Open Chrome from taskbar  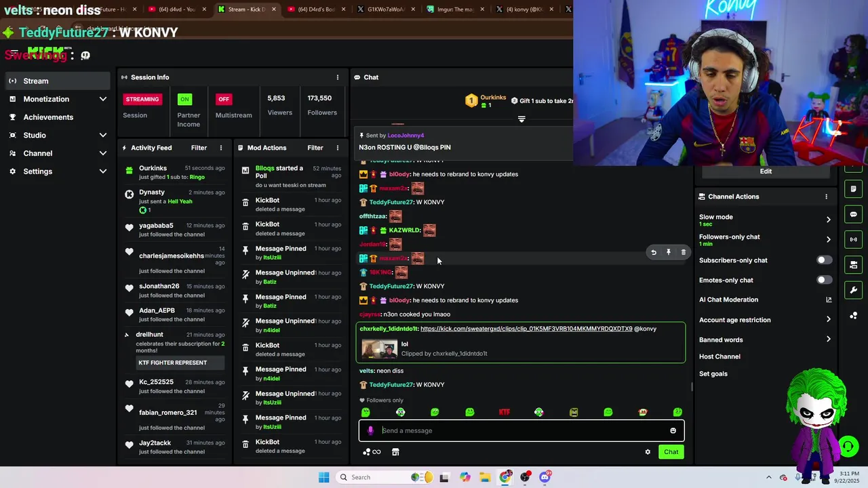click(505, 477)
